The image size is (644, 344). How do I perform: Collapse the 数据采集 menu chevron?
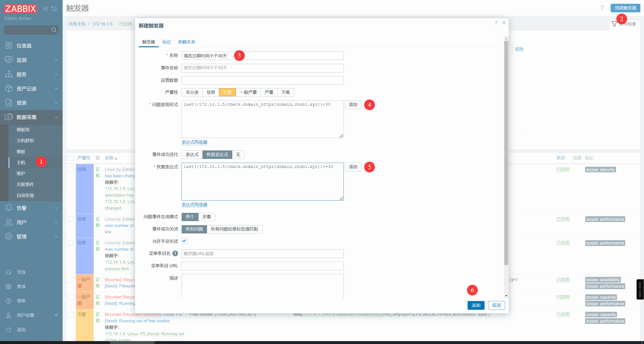pyautogui.click(x=56, y=117)
